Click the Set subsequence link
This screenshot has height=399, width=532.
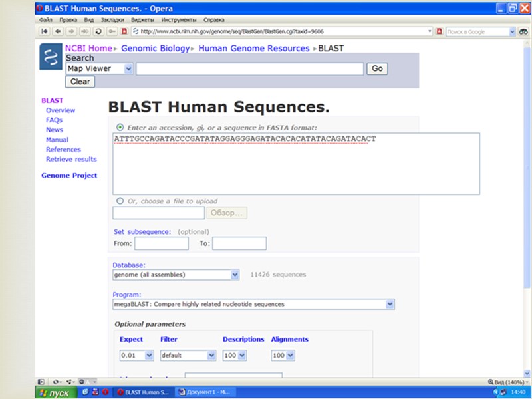[142, 231]
